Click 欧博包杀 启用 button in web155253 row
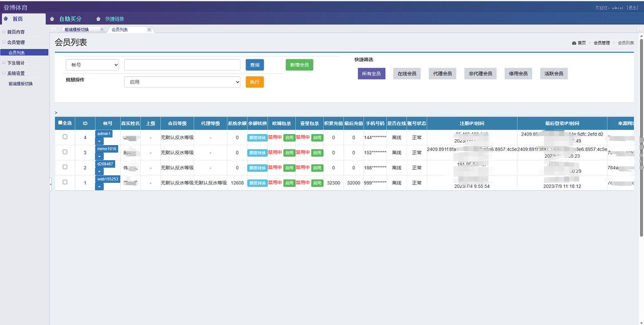The image size is (644, 325). point(289,183)
